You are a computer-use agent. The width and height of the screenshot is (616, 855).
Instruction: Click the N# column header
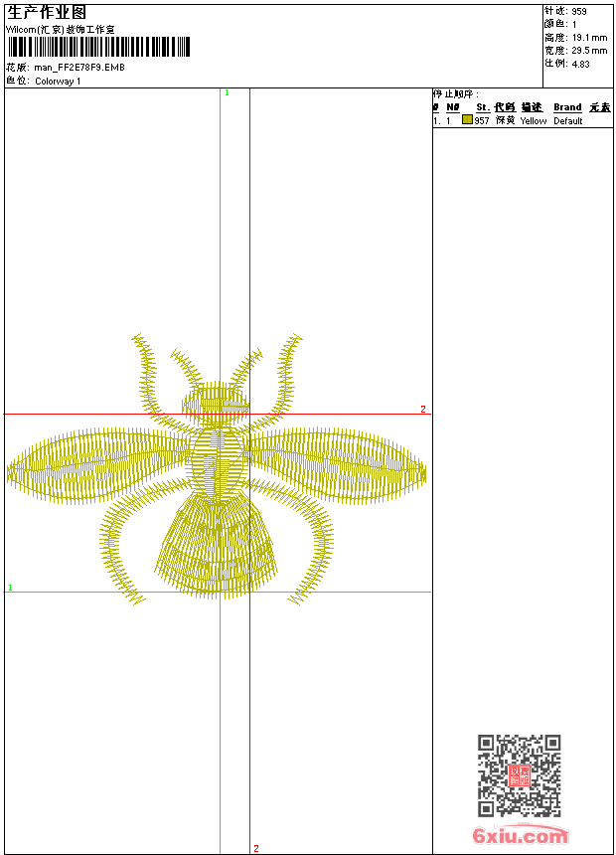452,107
